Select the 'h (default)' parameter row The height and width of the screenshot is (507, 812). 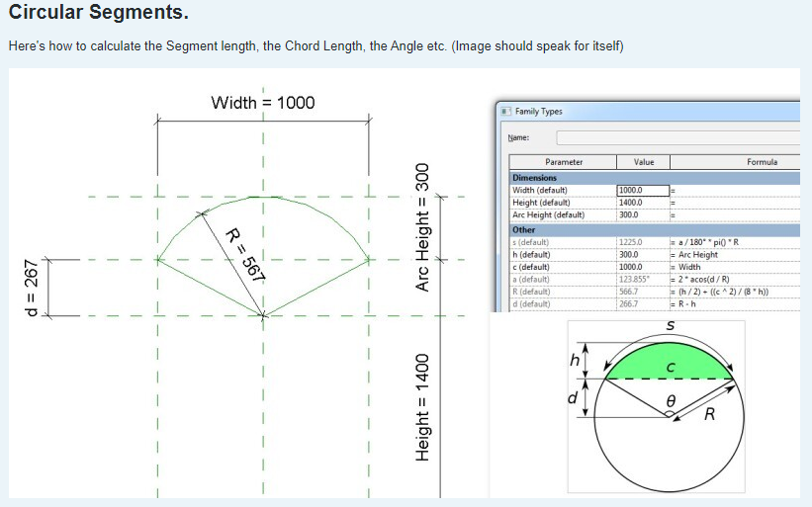[x=655, y=255]
